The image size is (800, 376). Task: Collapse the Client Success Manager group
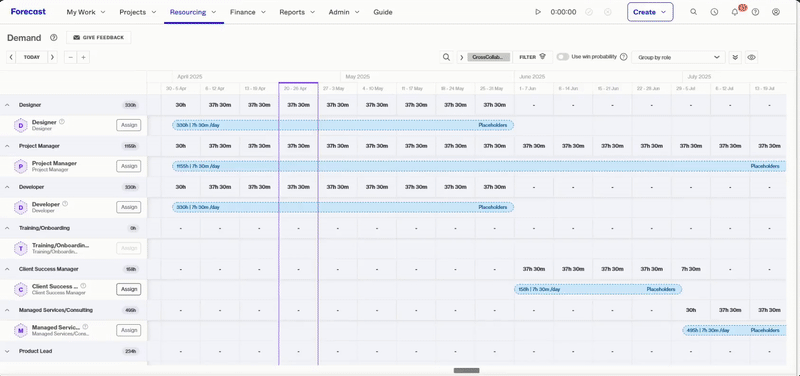[x=7, y=269]
